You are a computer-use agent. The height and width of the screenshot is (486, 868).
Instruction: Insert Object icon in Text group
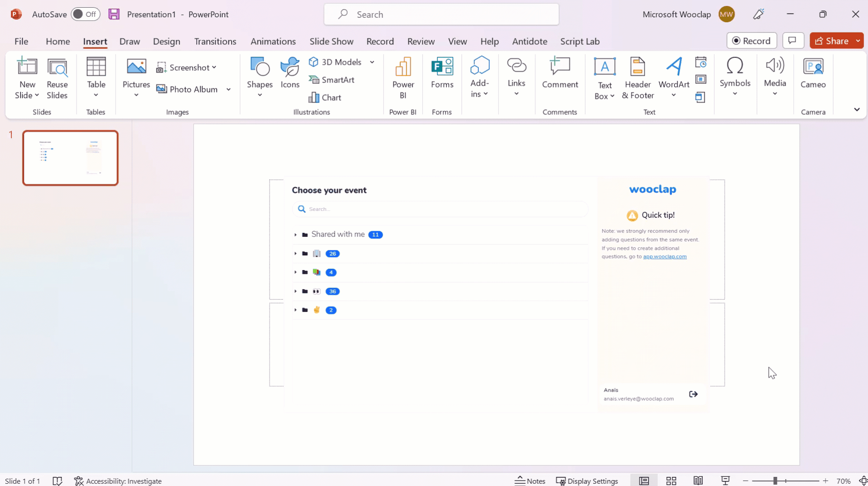pyautogui.click(x=701, y=97)
